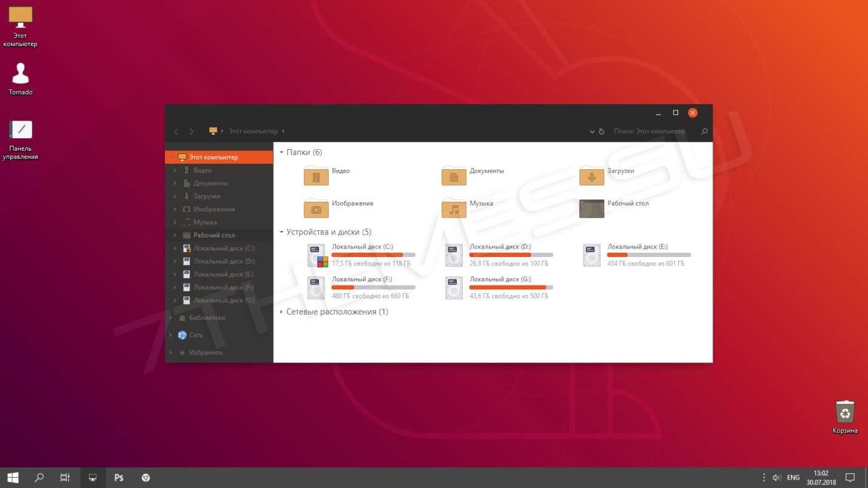Expand the Рабочий стол node in the navigation pane

[x=175, y=235]
